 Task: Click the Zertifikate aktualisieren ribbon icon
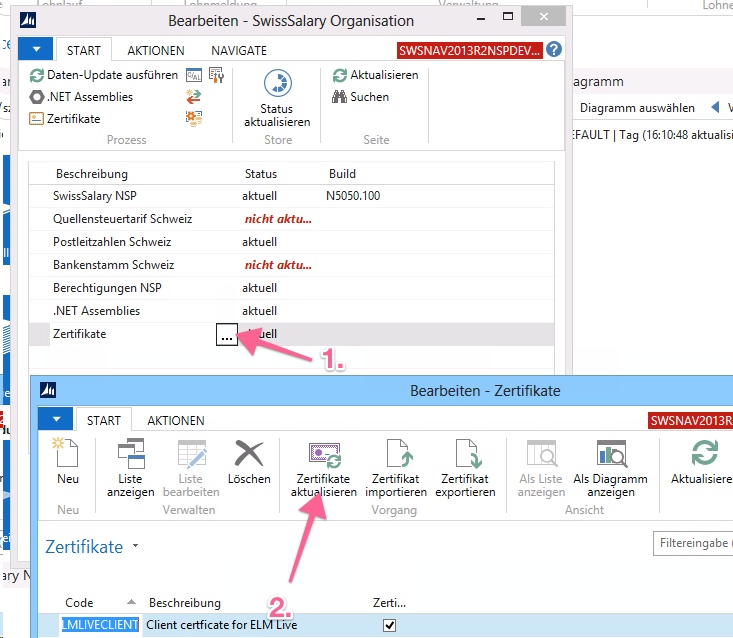323,456
